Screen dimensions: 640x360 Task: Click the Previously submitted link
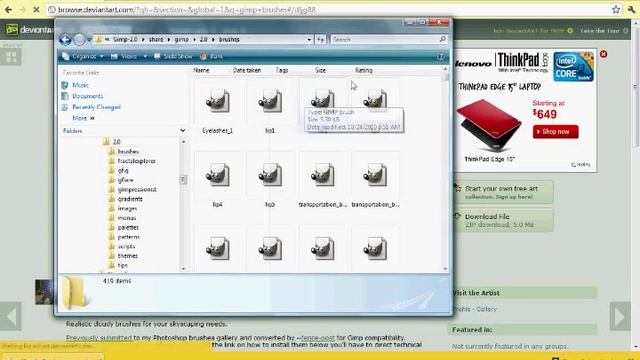point(98,338)
